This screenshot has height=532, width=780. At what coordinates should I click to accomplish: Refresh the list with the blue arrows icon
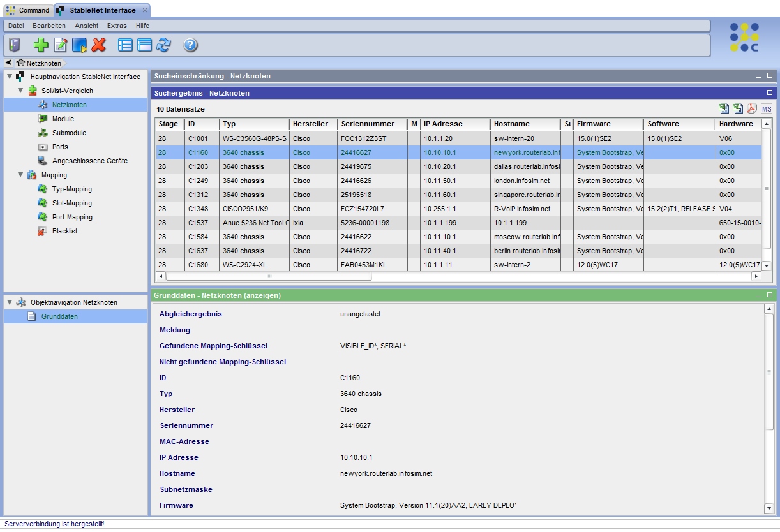(162, 45)
